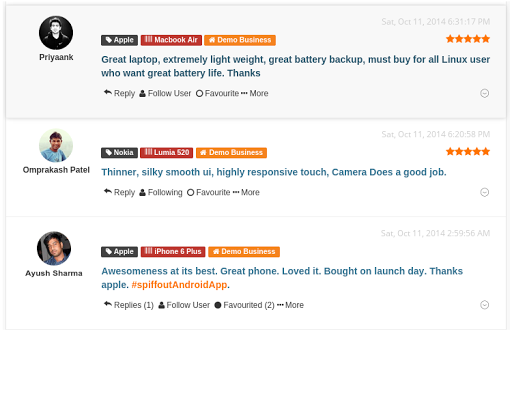Favourite Omprakash Patel's Lumia 520 review
Screen dimensions: 512x396
pyautogui.click(x=209, y=192)
